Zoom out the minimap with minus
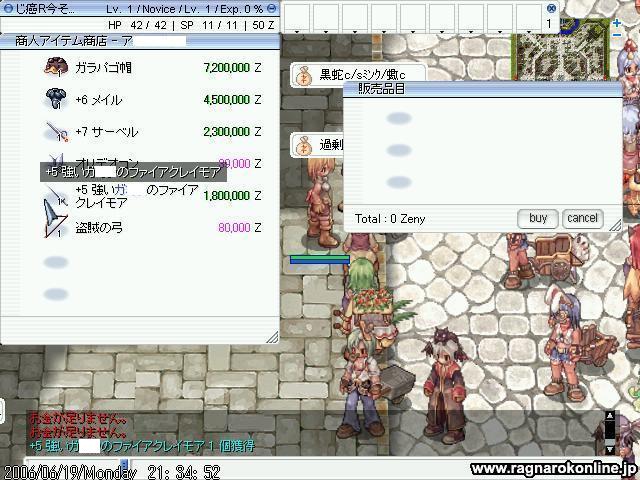The height and width of the screenshot is (480, 640). pos(617,35)
